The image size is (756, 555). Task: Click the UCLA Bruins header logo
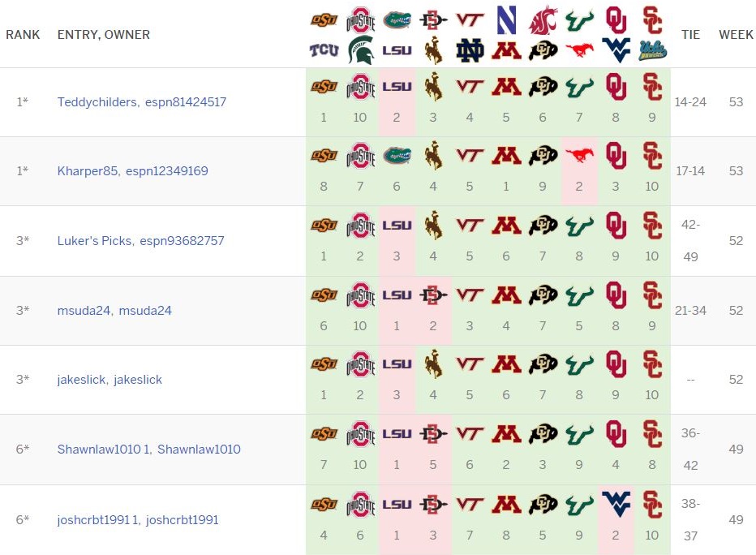653,50
